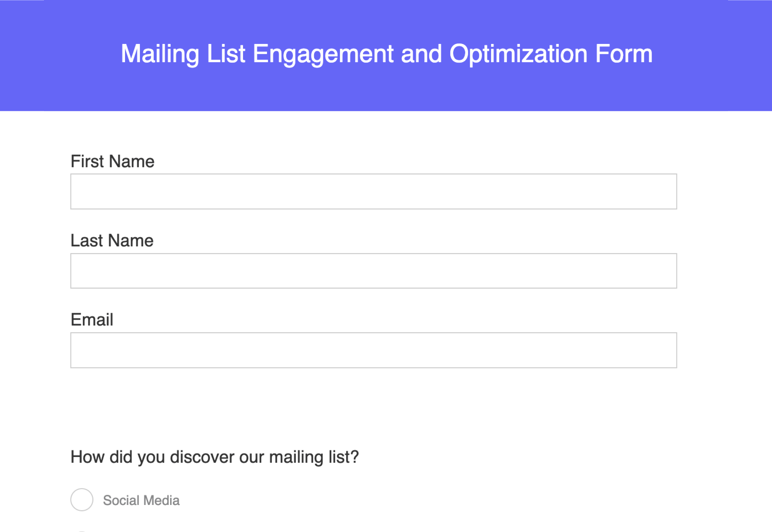This screenshot has width=772, height=532.
Task: Click the Email field label
Action: point(91,319)
